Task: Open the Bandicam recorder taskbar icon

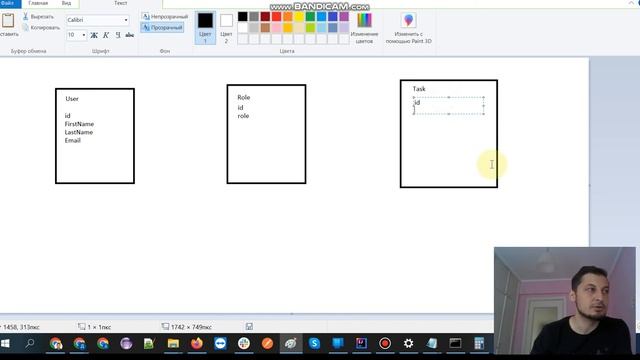Action: tap(384, 343)
